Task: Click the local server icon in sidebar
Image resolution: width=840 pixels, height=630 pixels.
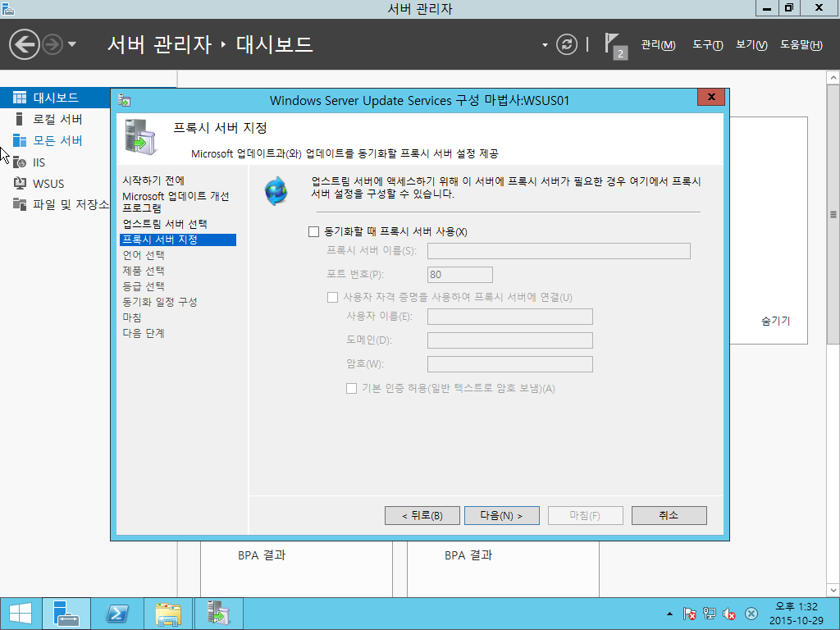Action: [x=20, y=119]
